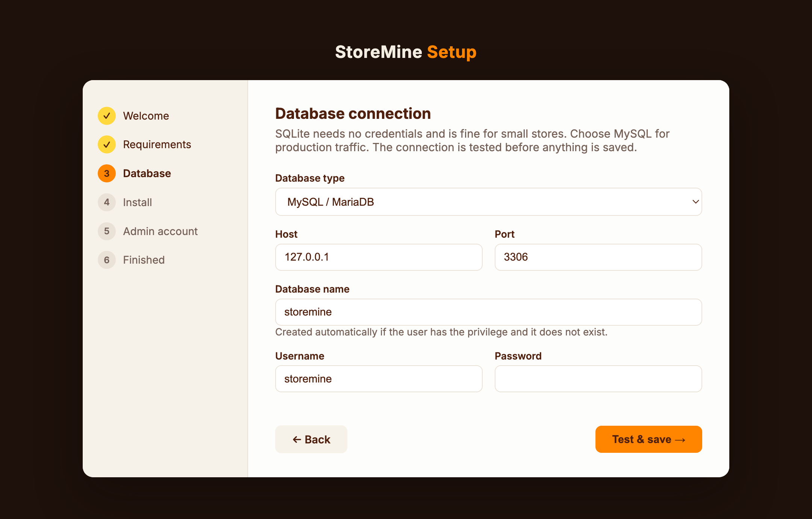Select the Install step label
The width and height of the screenshot is (812, 519).
click(x=138, y=202)
